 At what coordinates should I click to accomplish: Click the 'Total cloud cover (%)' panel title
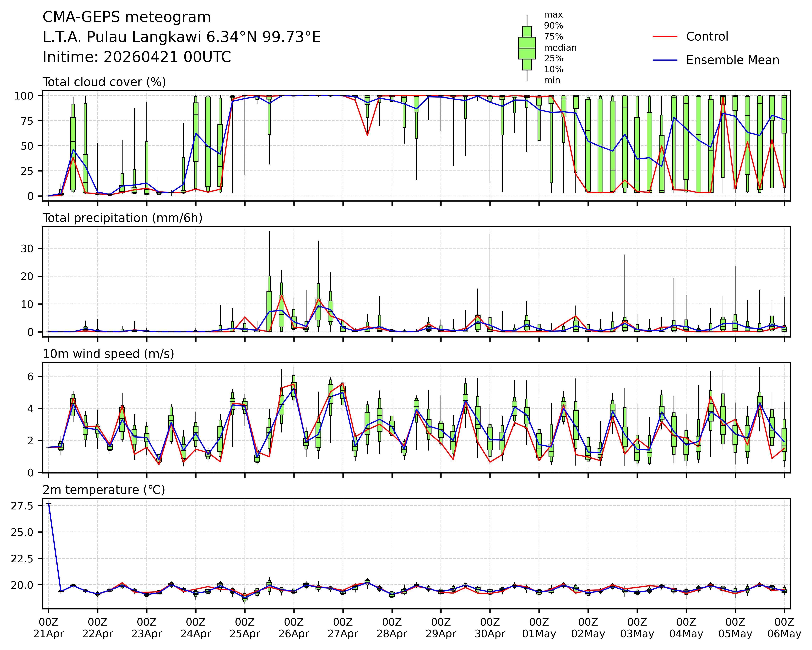point(104,82)
